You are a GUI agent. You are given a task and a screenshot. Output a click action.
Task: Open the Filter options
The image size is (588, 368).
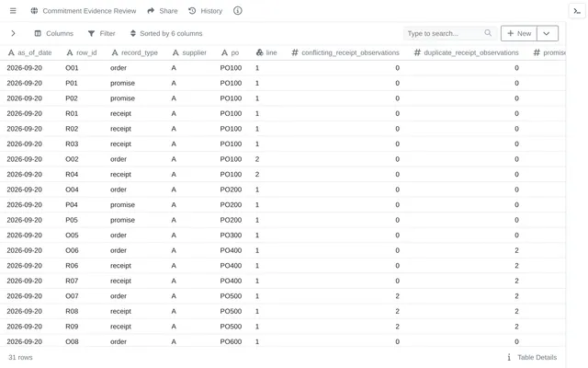[x=102, y=33]
